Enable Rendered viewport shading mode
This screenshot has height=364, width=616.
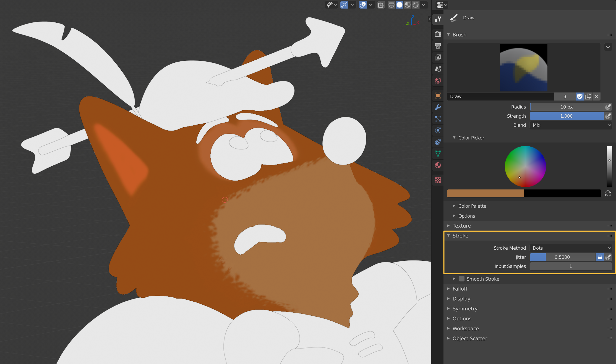tap(416, 5)
